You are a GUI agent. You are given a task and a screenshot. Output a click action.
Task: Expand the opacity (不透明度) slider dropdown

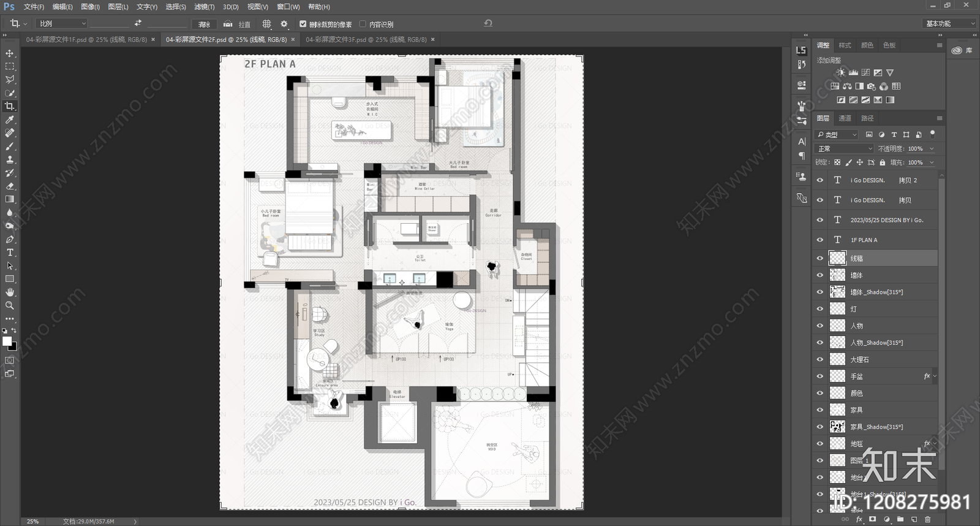pyautogui.click(x=932, y=148)
